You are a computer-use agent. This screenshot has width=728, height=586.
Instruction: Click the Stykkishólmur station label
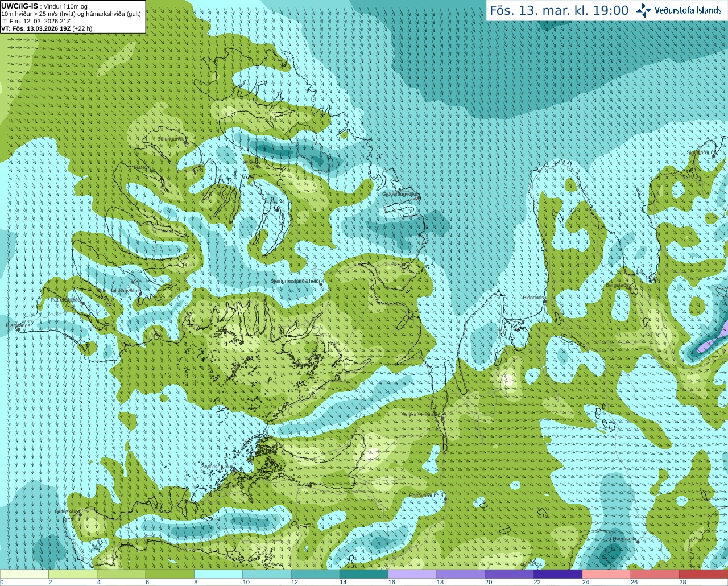[x=217, y=467]
